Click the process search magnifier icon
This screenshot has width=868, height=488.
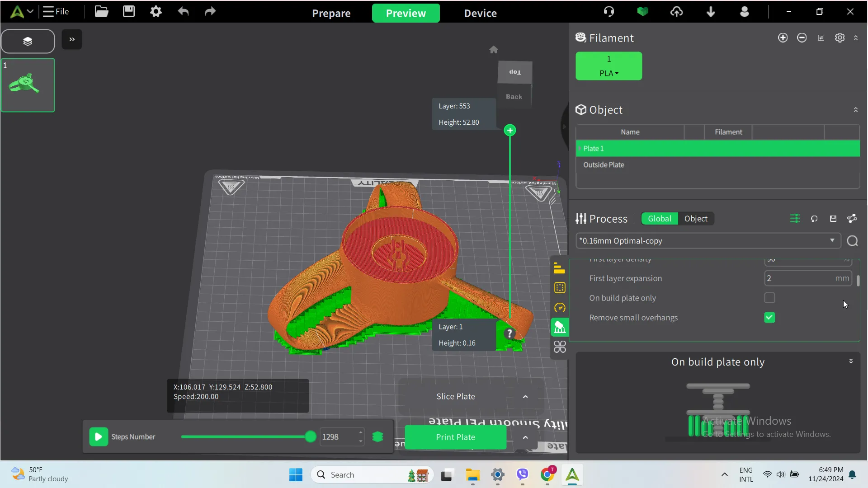852,241
